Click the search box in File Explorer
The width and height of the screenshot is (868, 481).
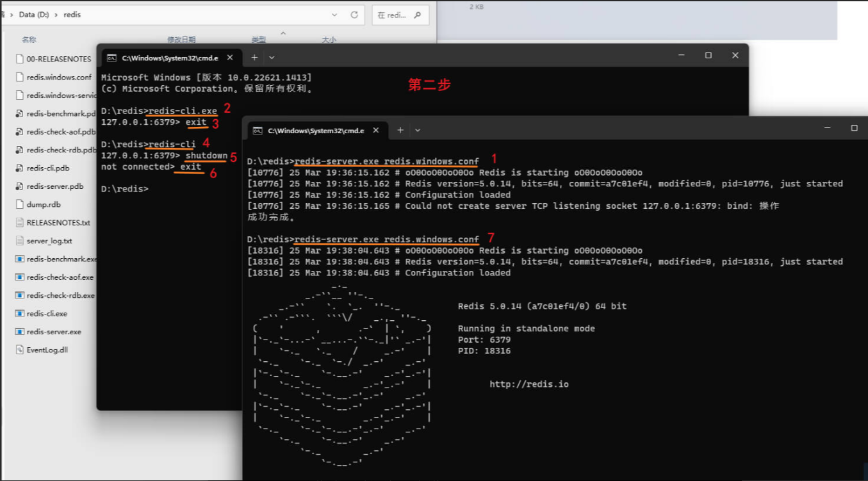point(392,15)
